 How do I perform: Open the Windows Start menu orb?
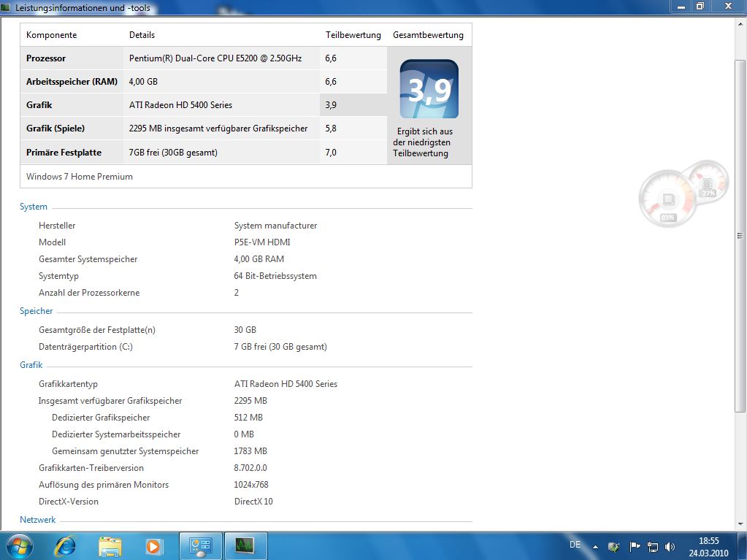tap(20, 545)
